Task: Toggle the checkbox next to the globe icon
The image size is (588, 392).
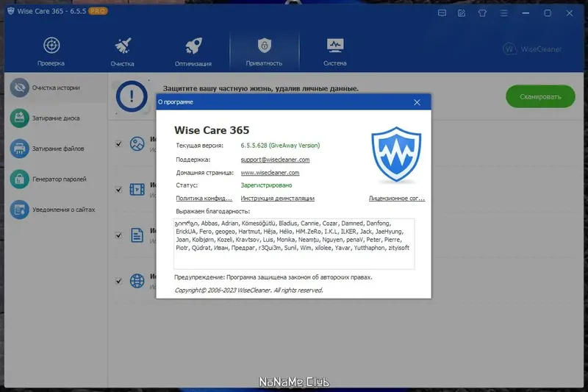Action: point(118,281)
